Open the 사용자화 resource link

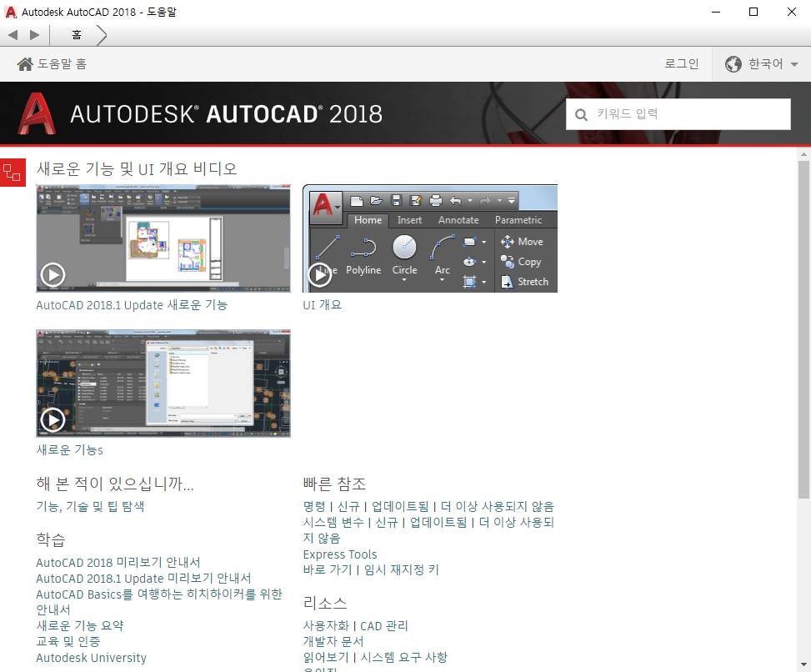click(326, 626)
